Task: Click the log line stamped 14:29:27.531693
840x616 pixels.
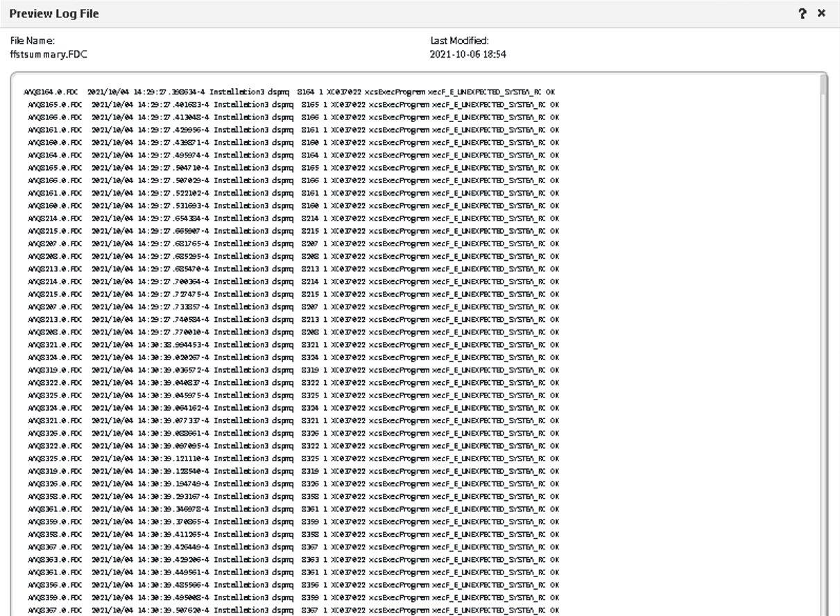Action: pos(292,205)
